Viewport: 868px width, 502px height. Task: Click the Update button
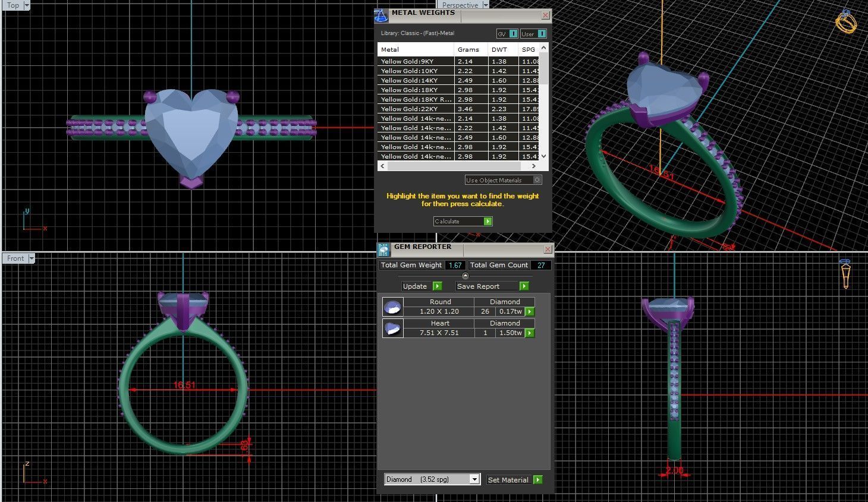422,286
